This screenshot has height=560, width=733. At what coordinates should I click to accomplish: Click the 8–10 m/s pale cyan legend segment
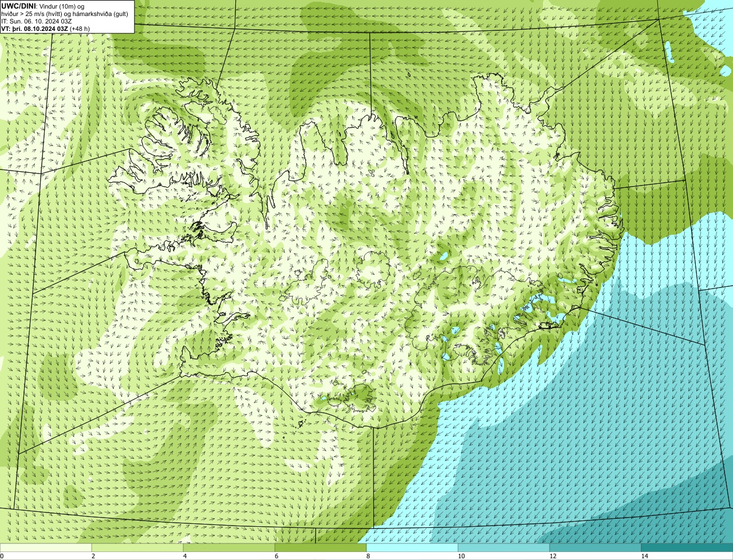pos(412,547)
